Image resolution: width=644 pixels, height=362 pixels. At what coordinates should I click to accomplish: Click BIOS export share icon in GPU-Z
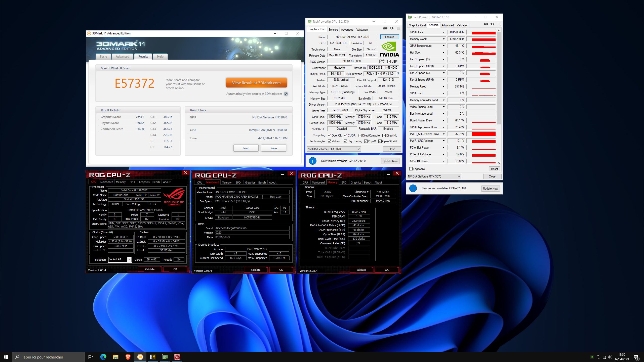[382, 61]
